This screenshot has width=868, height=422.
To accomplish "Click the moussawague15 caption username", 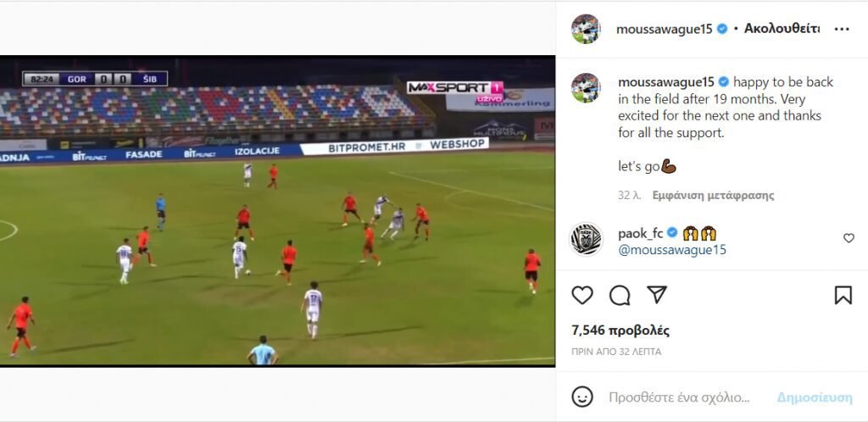I will tap(666, 82).
